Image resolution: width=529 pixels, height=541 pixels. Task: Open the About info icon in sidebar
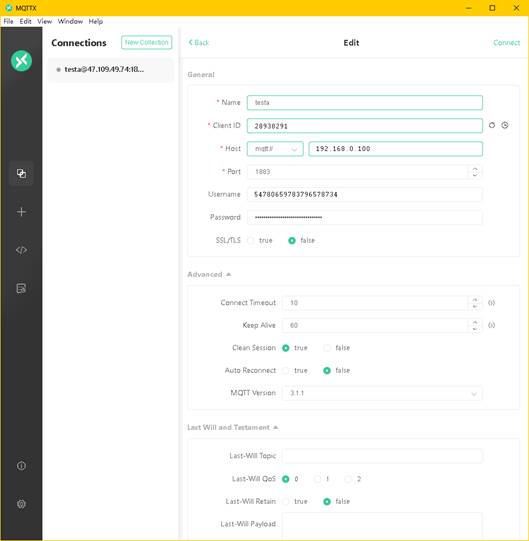click(21, 465)
